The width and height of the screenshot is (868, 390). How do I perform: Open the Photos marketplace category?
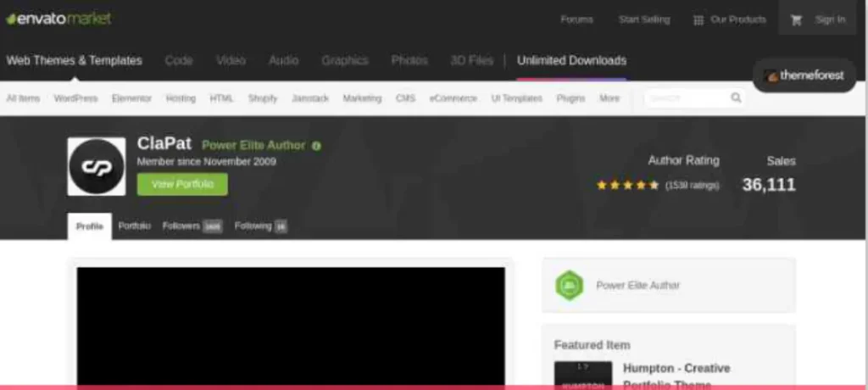409,60
